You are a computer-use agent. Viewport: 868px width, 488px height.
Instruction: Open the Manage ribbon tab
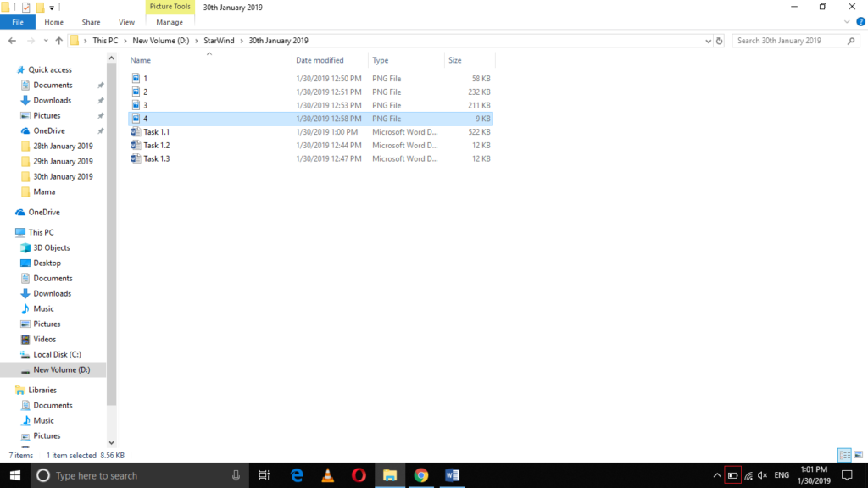(x=170, y=22)
